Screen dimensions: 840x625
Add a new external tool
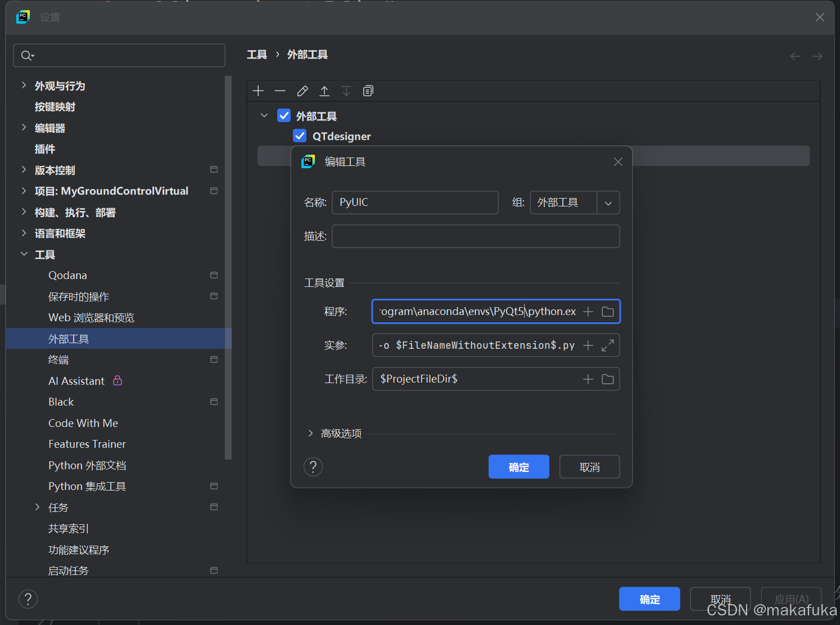258,91
